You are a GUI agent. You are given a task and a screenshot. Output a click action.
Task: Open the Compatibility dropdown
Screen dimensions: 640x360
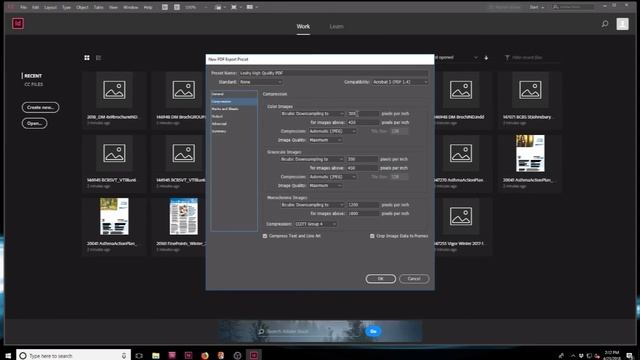tap(400, 82)
